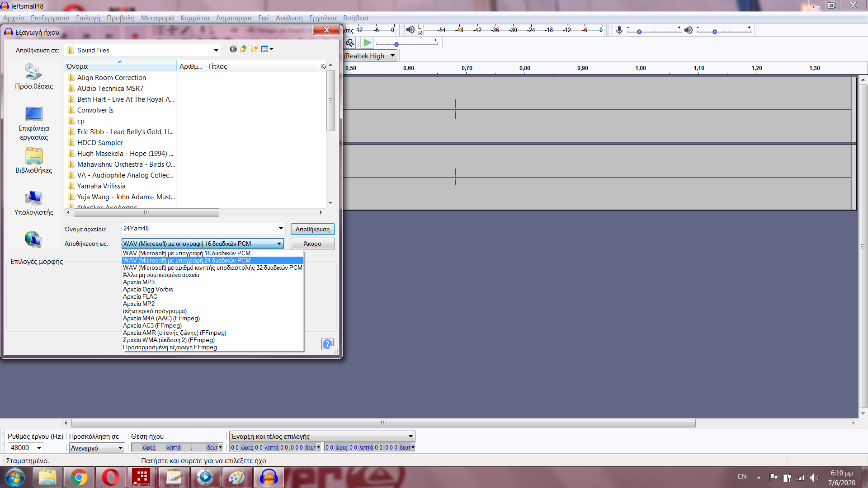Viewport: 868px width, 488px height.
Task: Click system tray volume icon
Action: (x=814, y=478)
